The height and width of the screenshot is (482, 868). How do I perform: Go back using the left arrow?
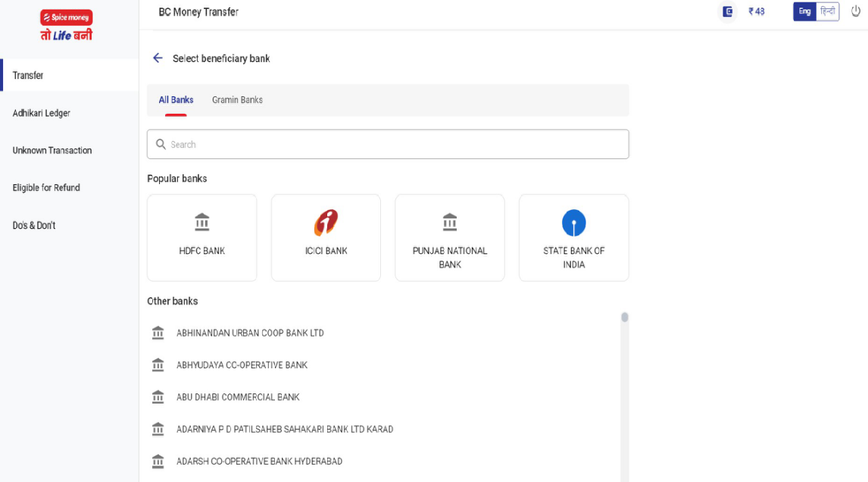[x=158, y=58]
